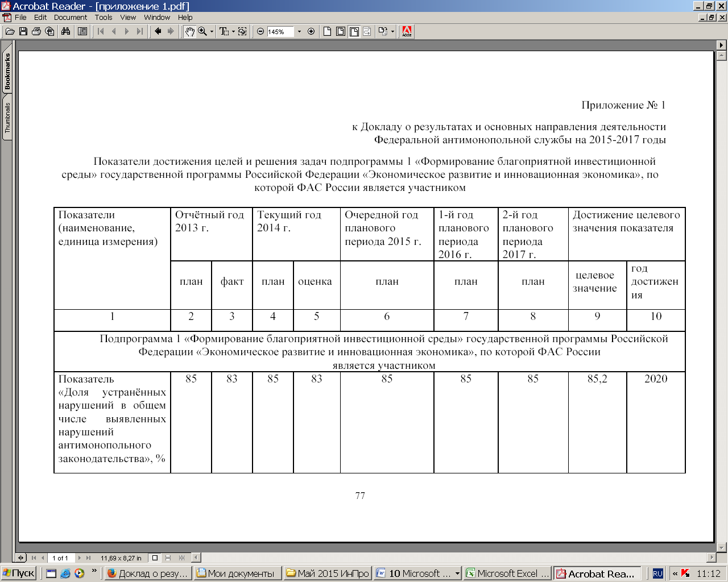Open the Пуск Start button
The width and height of the screenshot is (728, 582).
pos(19,573)
